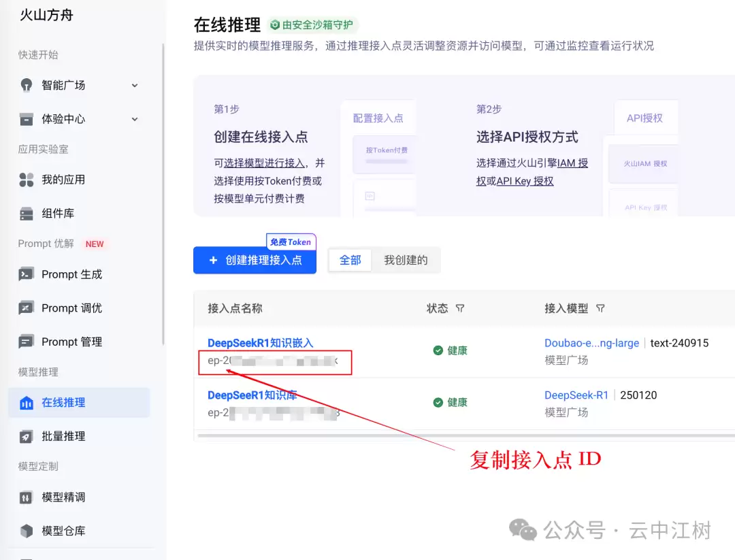Open the 智能广场 sidebar item
The width and height of the screenshot is (735, 560).
(79, 85)
